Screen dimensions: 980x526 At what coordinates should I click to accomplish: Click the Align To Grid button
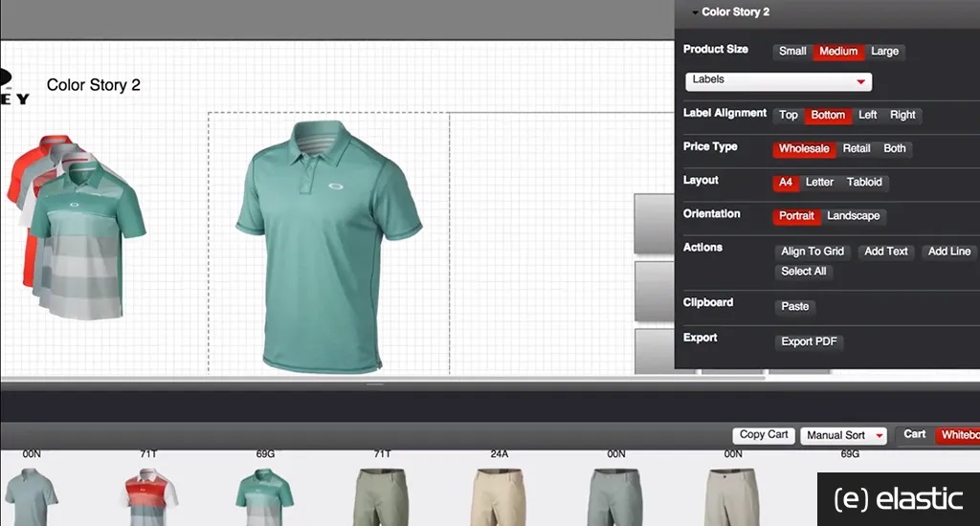pyautogui.click(x=812, y=252)
